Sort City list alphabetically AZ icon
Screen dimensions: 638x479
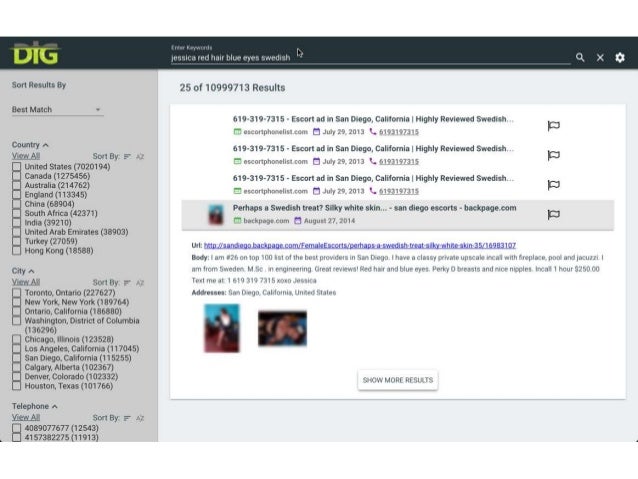140,282
